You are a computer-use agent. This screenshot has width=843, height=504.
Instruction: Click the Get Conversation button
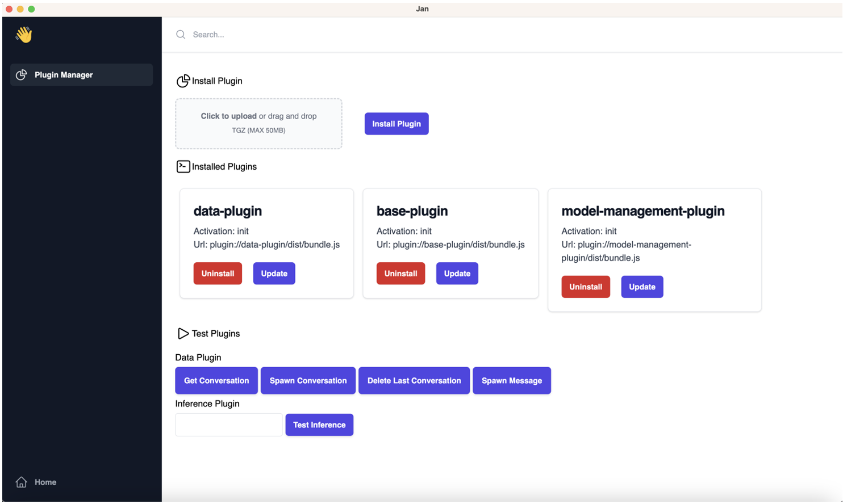coord(216,380)
